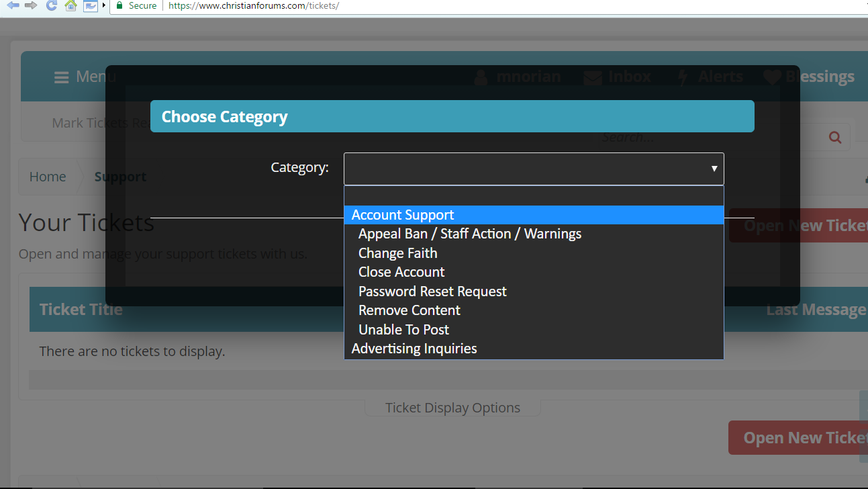The height and width of the screenshot is (489, 868).
Task: Reload the page with refresh icon
Action: [x=50, y=5]
